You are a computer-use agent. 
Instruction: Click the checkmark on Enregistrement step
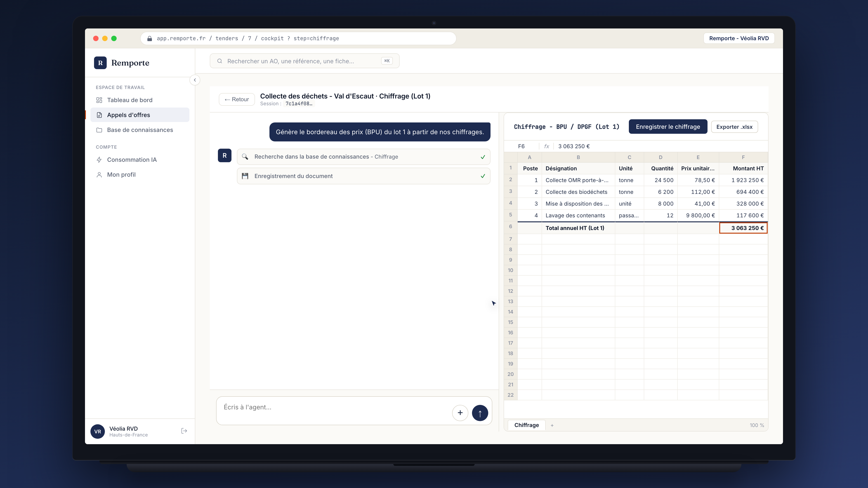tap(483, 176)
